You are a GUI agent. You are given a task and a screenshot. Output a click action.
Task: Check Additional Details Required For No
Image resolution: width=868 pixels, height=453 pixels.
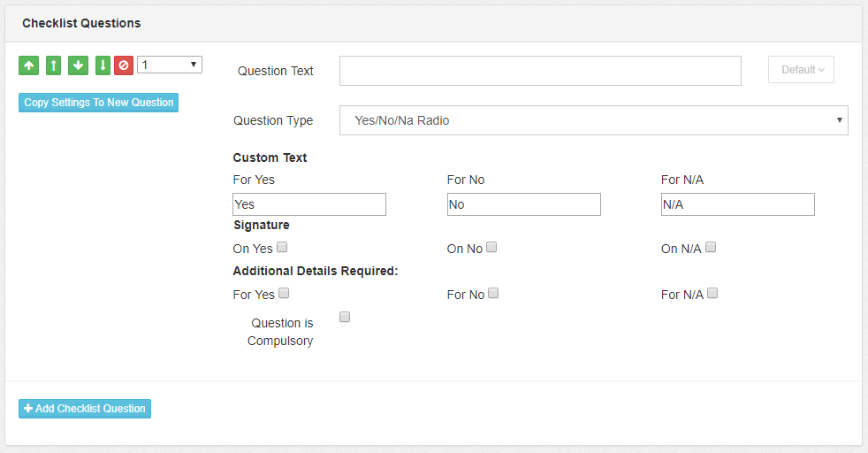(493, 294)
